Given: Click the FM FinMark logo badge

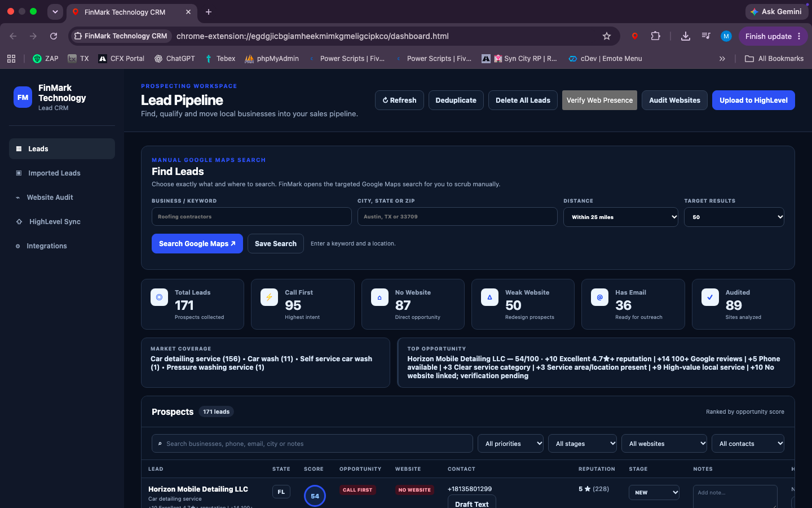Looking at the screenshot, I should 23,97.
